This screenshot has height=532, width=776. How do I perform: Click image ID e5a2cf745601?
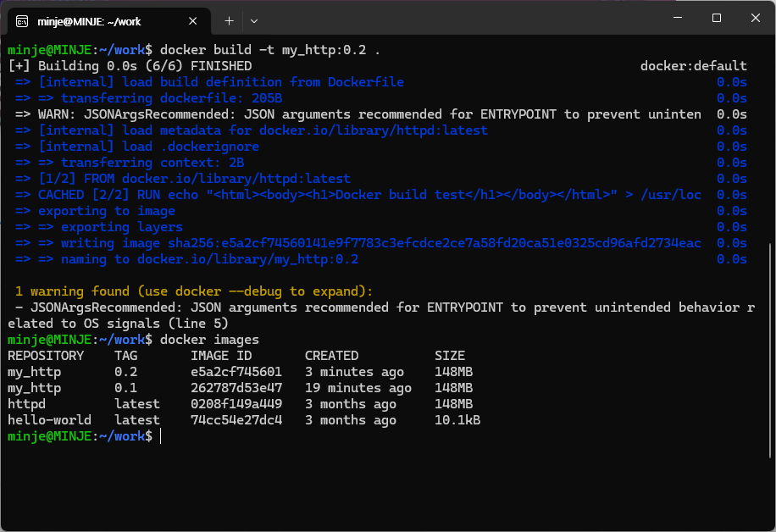[236, 372]
